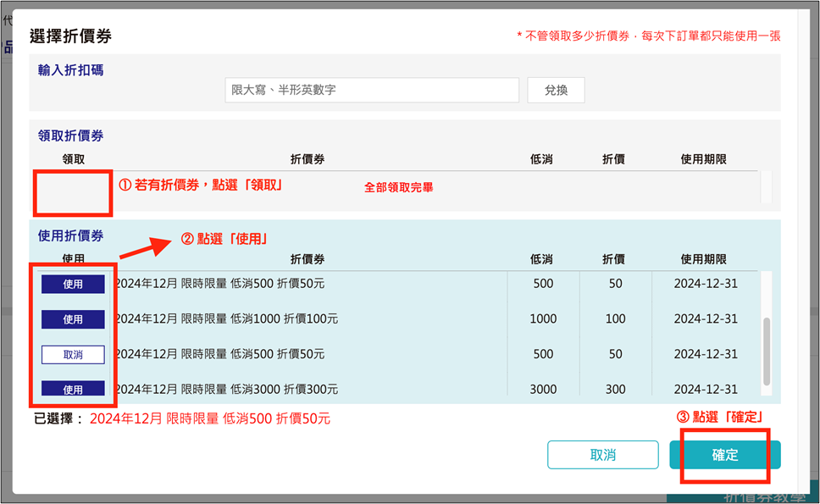
Task: Confirm coupon selection with 確定 button
Action: point(725,455)
